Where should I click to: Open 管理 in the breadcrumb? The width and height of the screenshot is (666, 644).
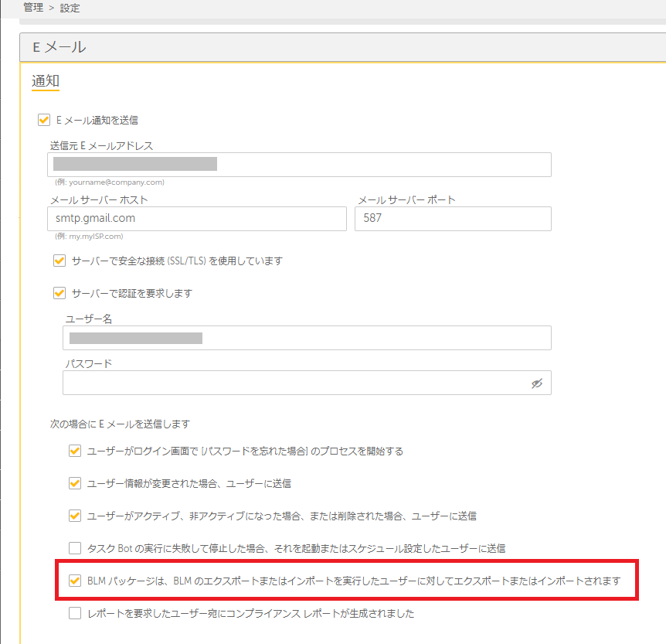[x=33, y=8]
